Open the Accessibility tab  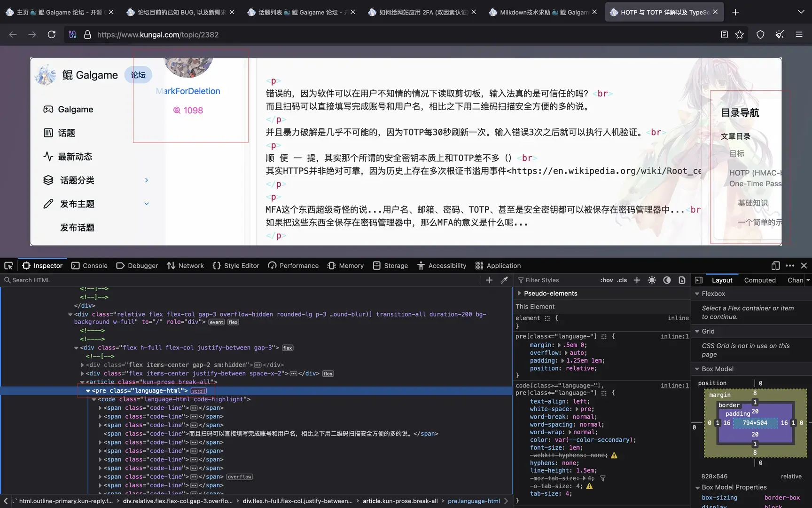(x=442, y=266)
